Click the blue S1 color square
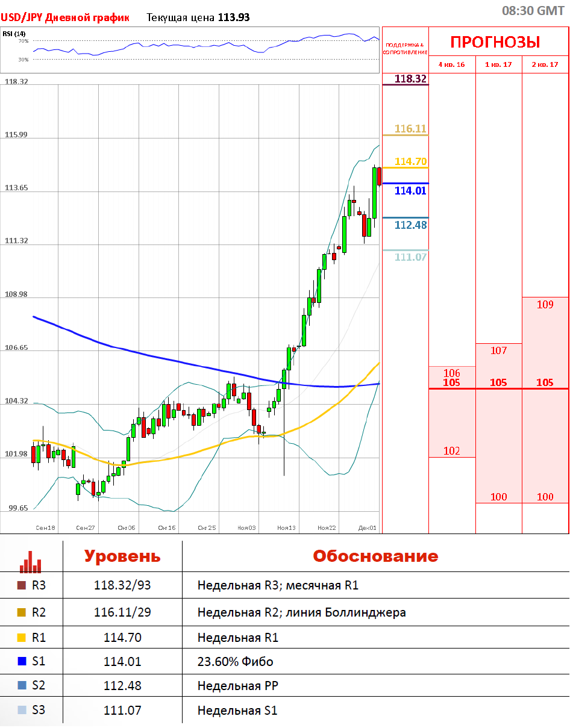This screenshot has height=728, width=570. coord(22,662)
